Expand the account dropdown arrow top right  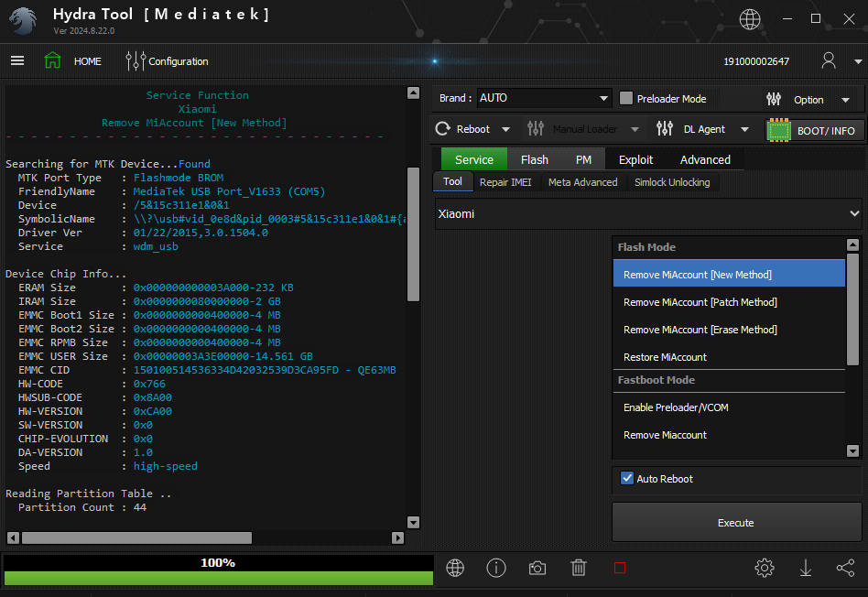click(858, 61)
